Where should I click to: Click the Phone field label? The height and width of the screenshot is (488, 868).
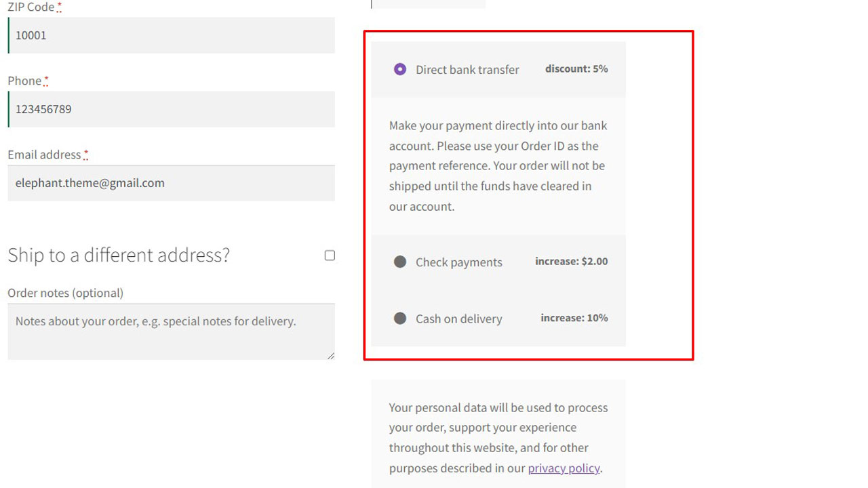coord(24,81)
